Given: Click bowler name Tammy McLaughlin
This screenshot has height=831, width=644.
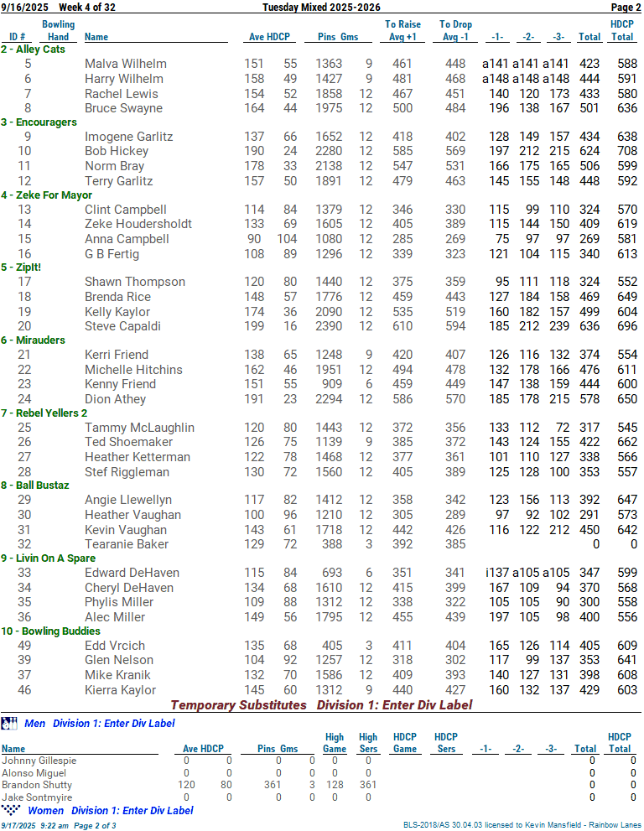Looking at the screenshot, I should 139,428.
